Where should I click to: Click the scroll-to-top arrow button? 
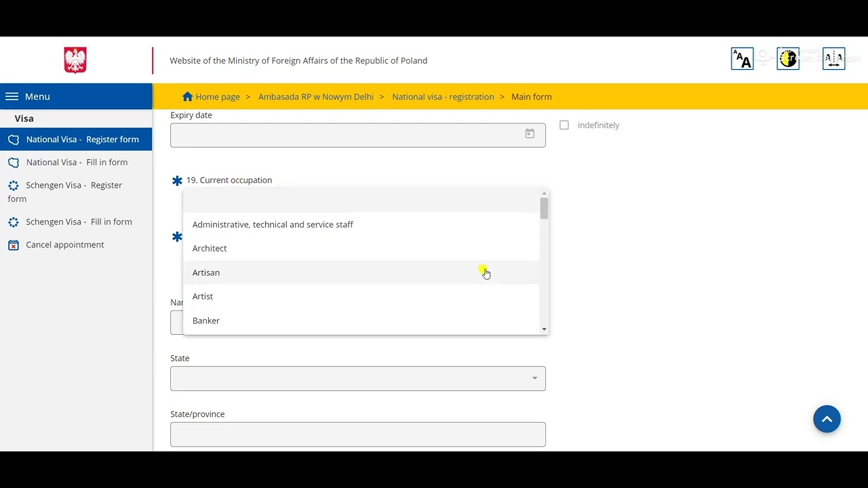(827, 419)
